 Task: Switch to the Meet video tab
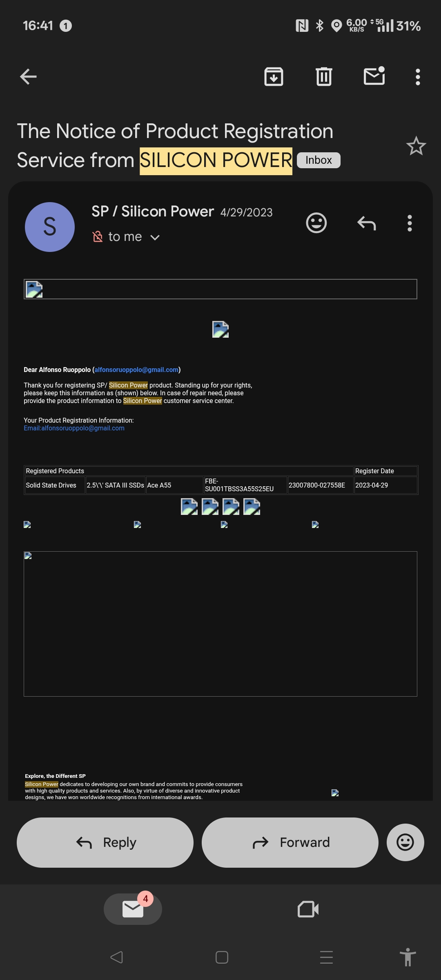click(308, 909)
